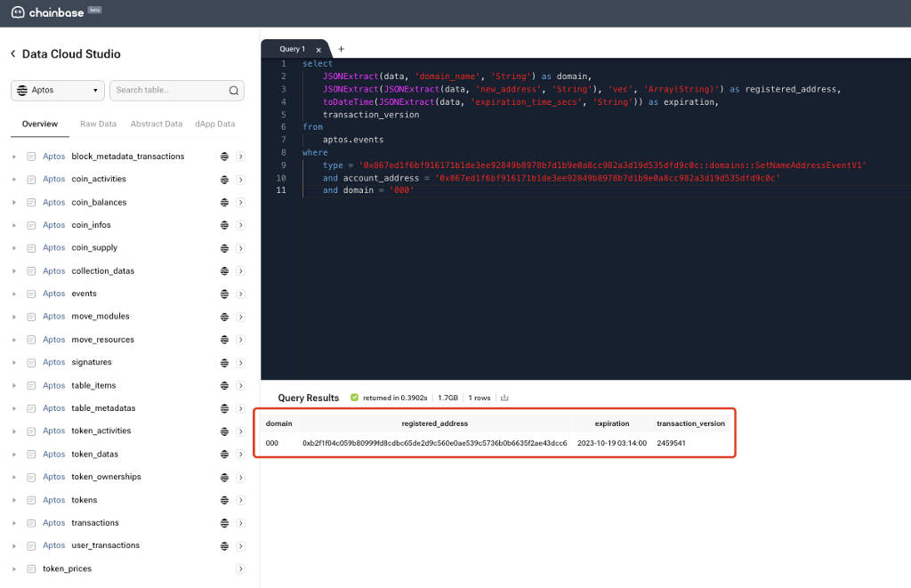
Task: Select the user_transactions table name
Action: 105,545
